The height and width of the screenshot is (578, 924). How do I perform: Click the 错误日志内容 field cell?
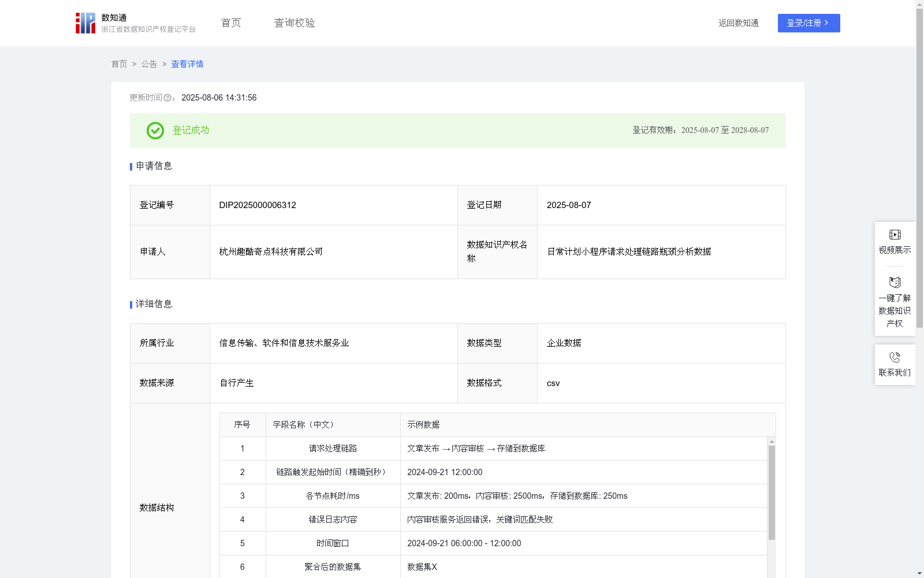pos(333,520)
